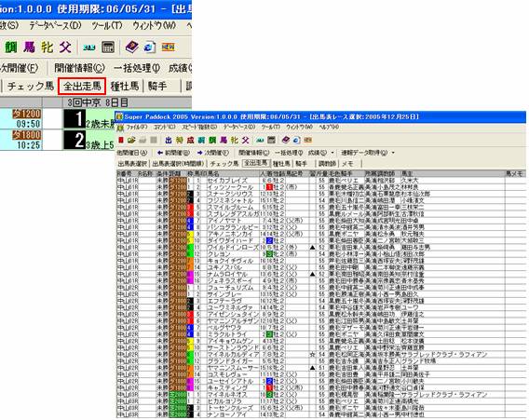The image size is (529, 420).
Task: Click the 10:25 race time cell in the enlarged view
Action: [x=28, y=145]
